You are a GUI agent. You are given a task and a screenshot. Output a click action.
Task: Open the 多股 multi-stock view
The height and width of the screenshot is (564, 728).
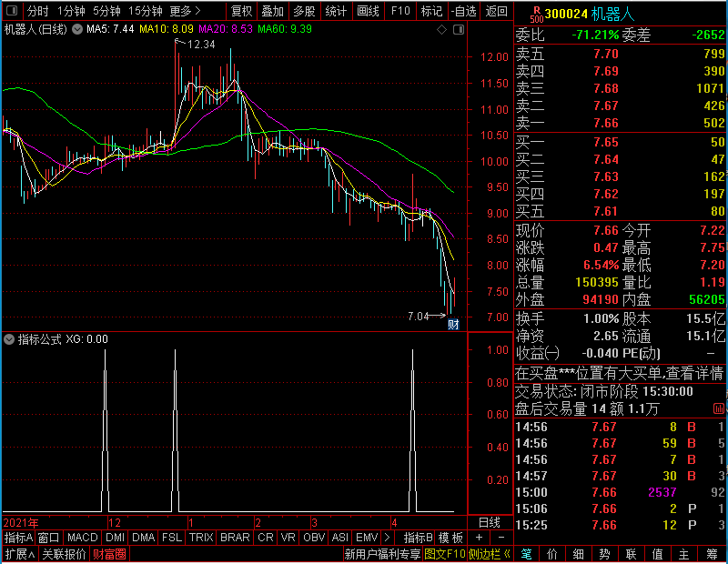304,11
